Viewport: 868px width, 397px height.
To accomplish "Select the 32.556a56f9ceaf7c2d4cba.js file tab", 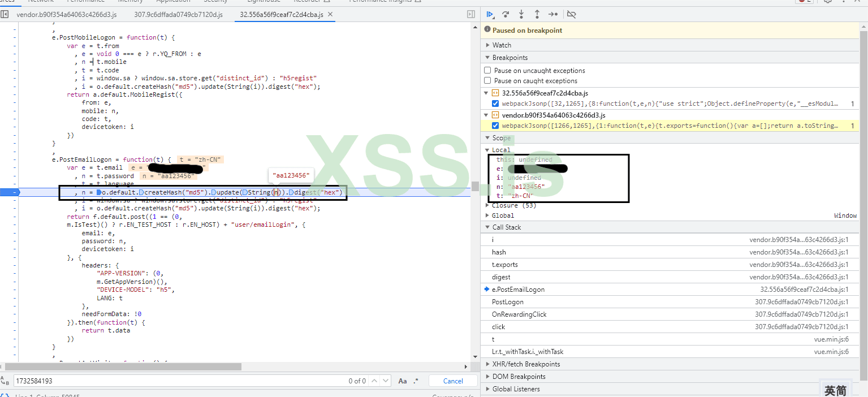I will [x=282, y=14].
